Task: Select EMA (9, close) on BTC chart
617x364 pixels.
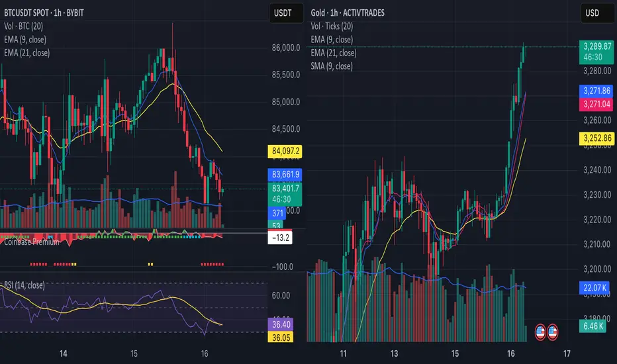Action: coord(25,40)
